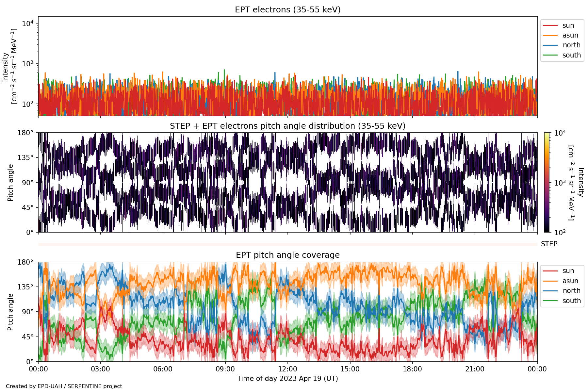Click the 15:00 time axis tick label

tap(350, 369)
